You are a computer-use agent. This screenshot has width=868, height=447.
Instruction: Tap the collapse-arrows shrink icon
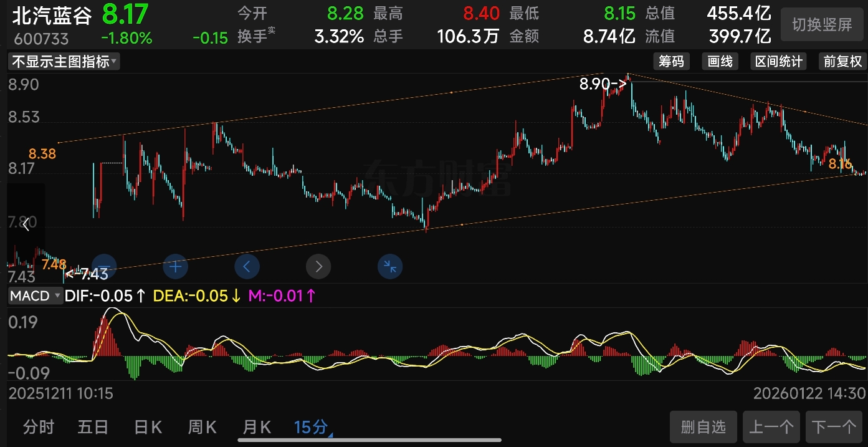[x=390, y=267]
